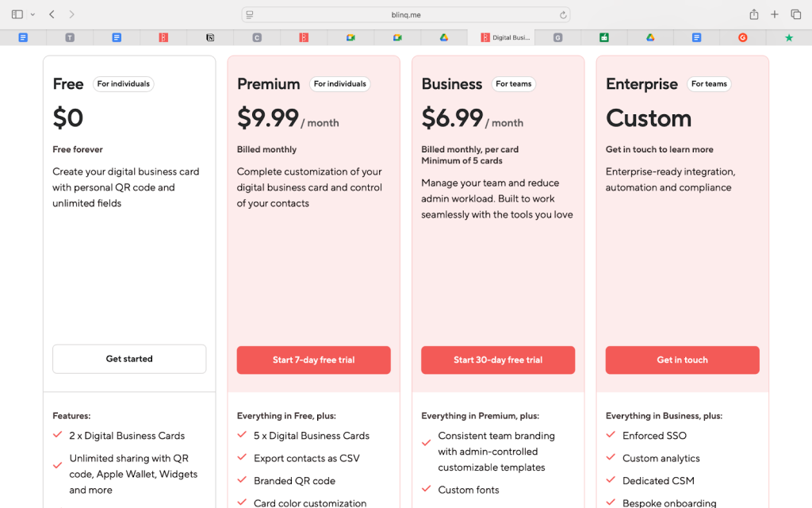
Task: Show the tab overview icon
Action: [796, 14]
